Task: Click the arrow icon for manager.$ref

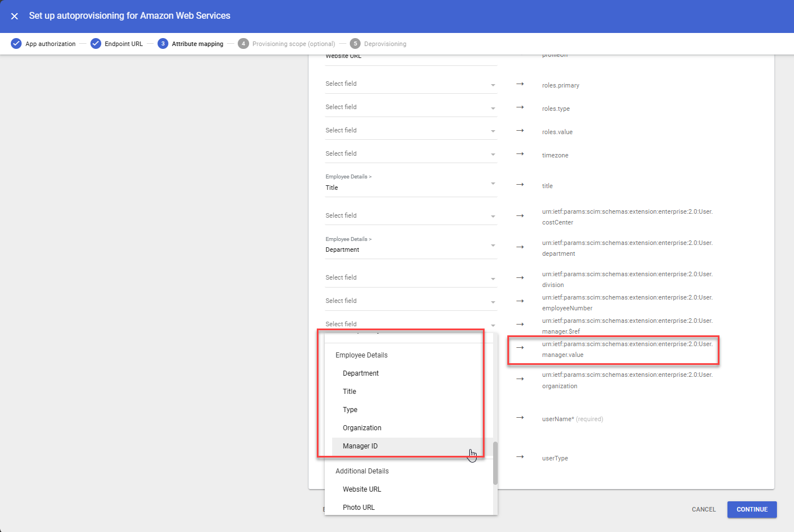Action: [x=520, y=325]
